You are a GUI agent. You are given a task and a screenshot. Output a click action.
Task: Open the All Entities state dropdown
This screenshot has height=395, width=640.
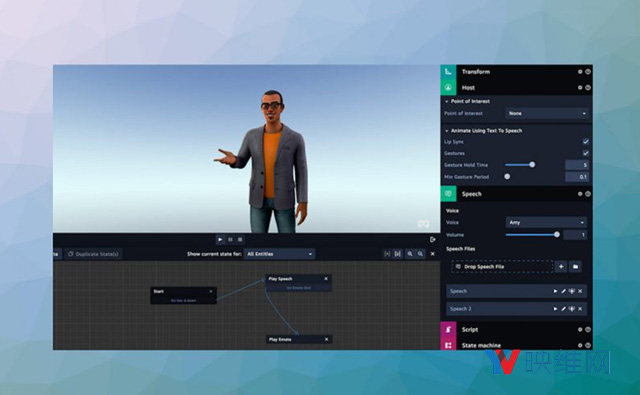pyautogui.click(x=280, y=254)
